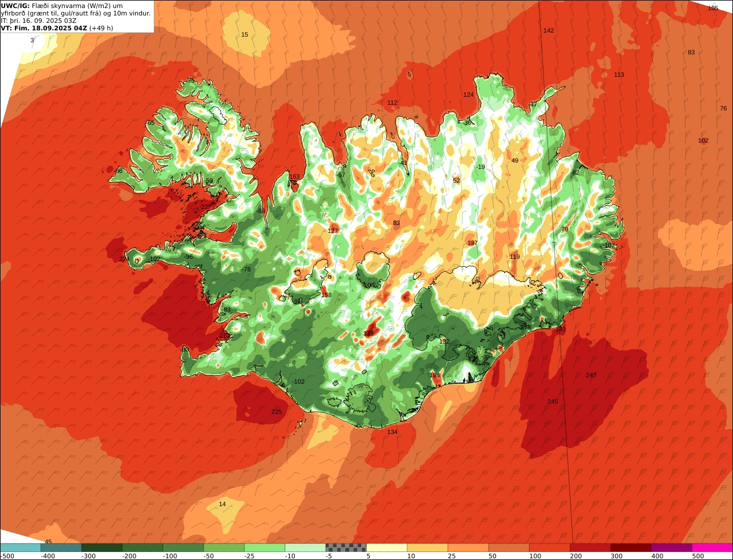This screenshot has height=560, width=733.
Task: Click the value 96 on the western peninsula
Action: pos(190,257)
